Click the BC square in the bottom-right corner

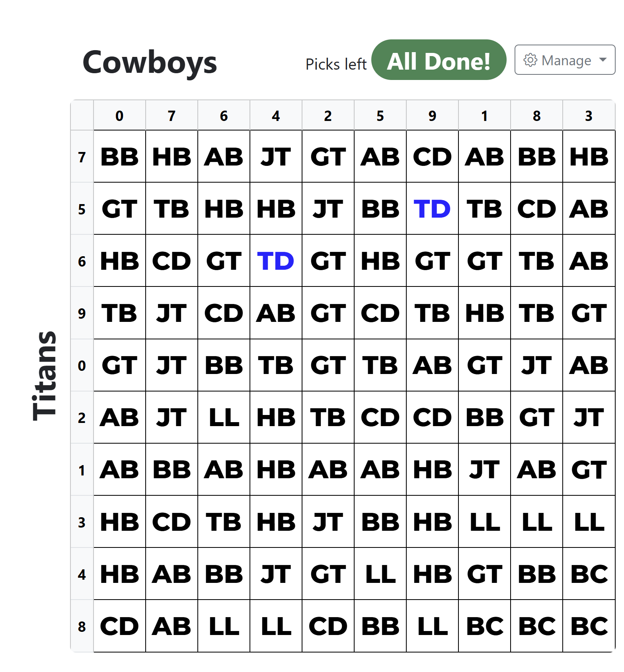589,626
